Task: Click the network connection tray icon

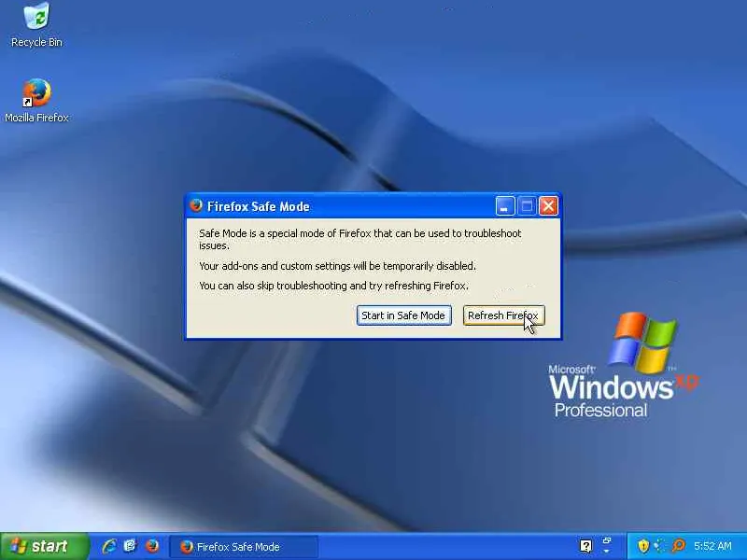Action: 660,546
